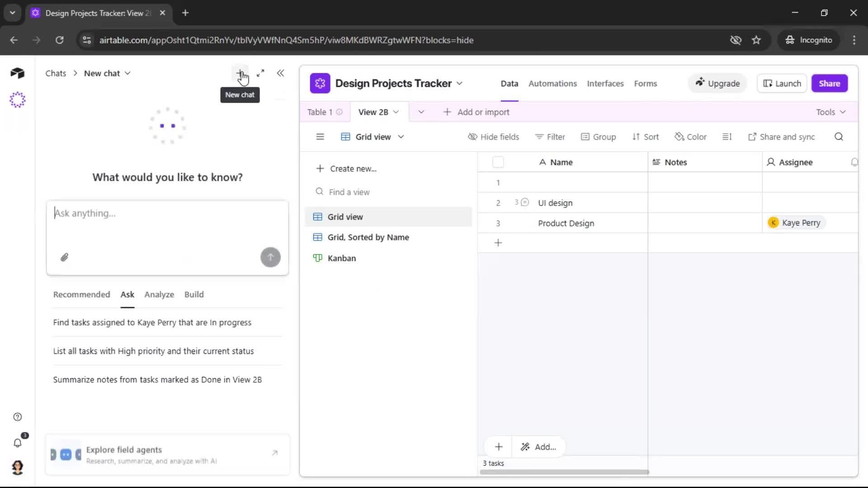Viewport: 868px width, 488px height.
Task: Open a new browser tab
Action: [x=185, y=13]
